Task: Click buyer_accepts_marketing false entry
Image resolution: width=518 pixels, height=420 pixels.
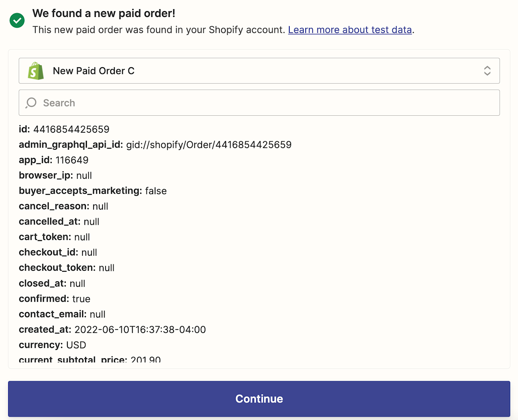Action: point(92,191)
